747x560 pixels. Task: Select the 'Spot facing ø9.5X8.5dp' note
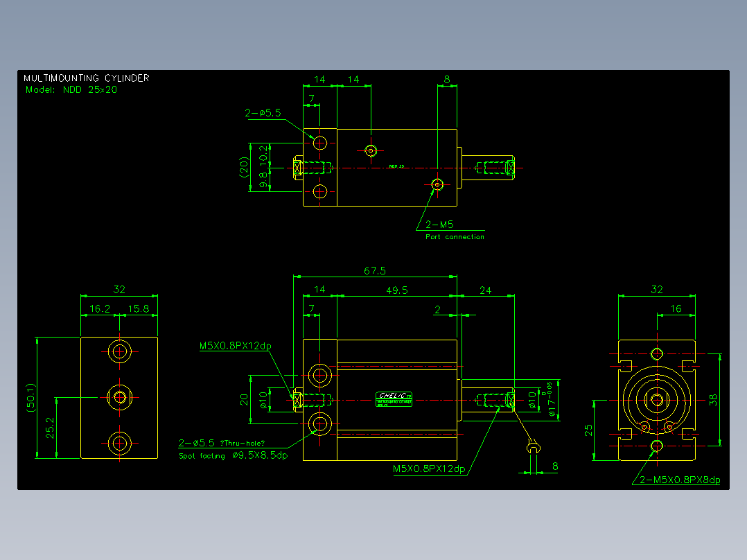pos(234,455)
